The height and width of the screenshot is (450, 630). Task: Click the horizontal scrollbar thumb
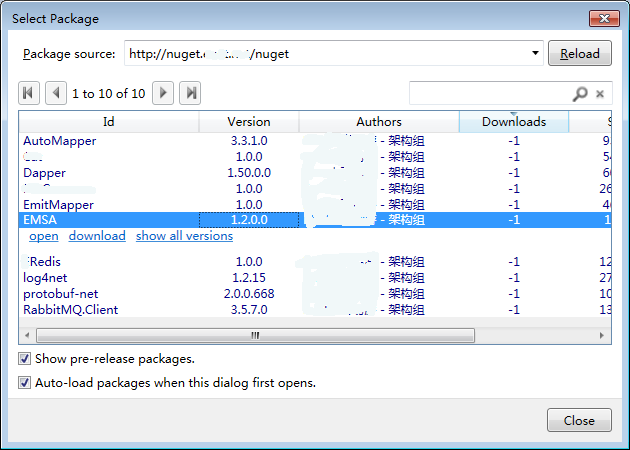click(256, 335)
